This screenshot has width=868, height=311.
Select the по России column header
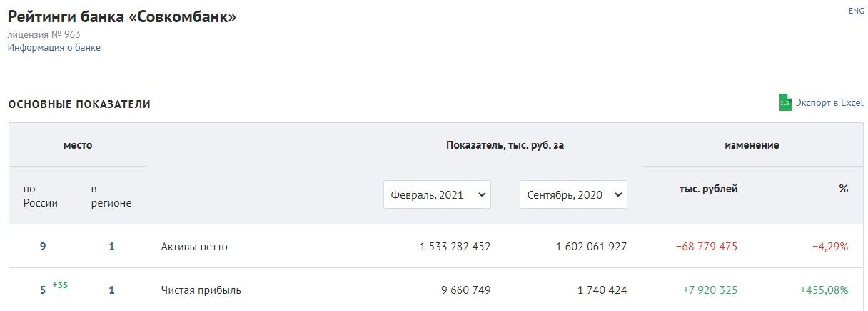coord(41,196)
